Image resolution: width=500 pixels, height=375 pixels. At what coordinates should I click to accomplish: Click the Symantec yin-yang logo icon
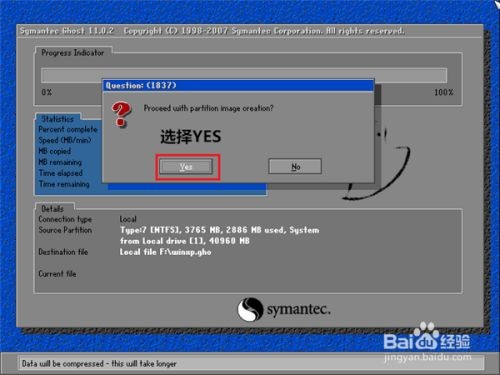tap(250, 309)
